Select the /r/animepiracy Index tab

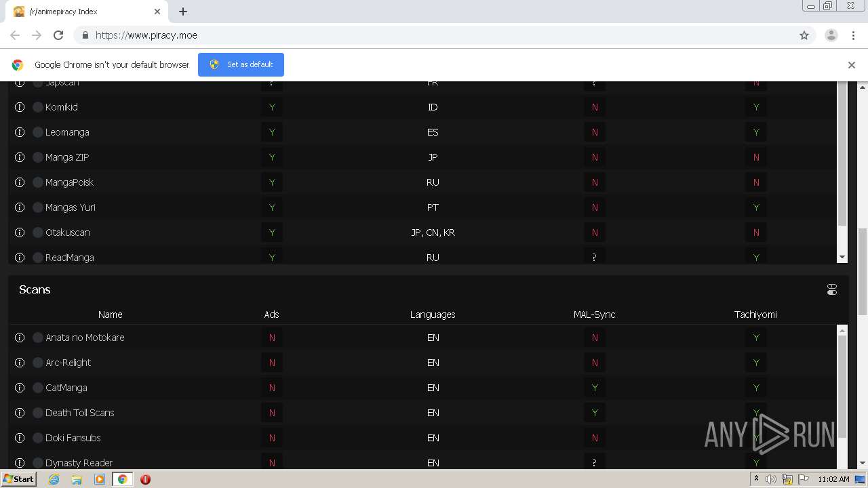(x=87, y=12)
